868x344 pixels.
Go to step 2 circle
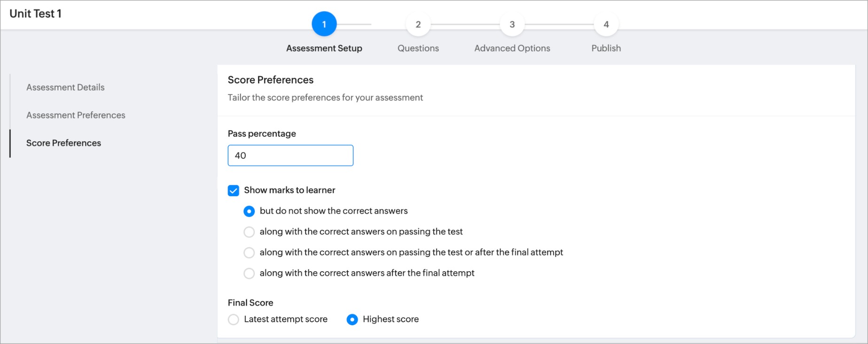click(x=418, y=24)
